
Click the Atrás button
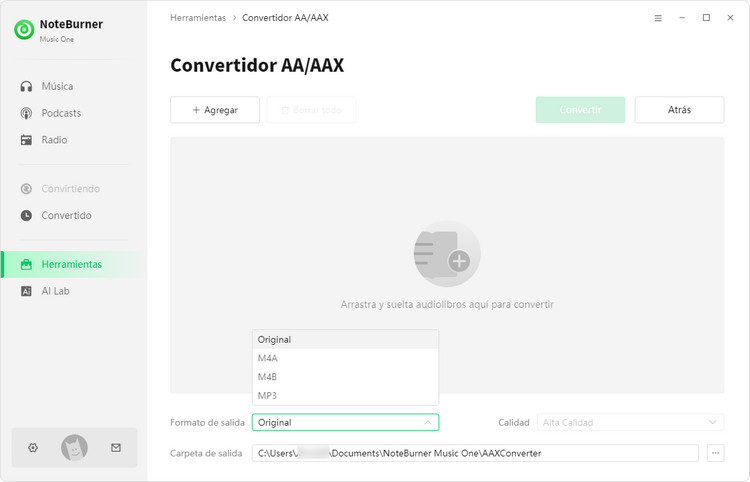[679, 110]
